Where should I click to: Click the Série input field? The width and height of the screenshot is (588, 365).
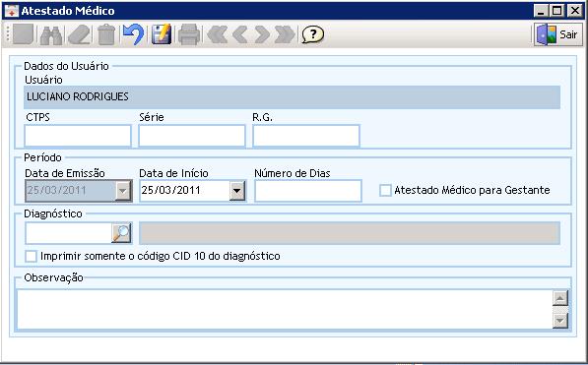click(192, 136)
